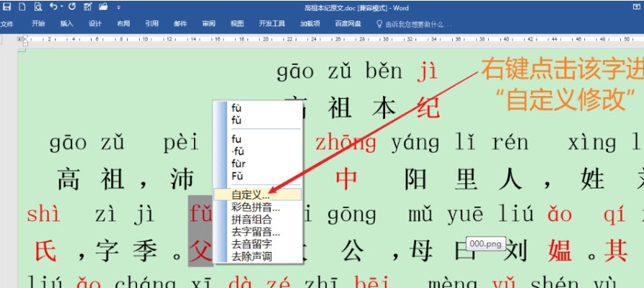This screenshot has height=288, width=644.
Task: Open the 文件 tab
Action: [x=7, y=24]
